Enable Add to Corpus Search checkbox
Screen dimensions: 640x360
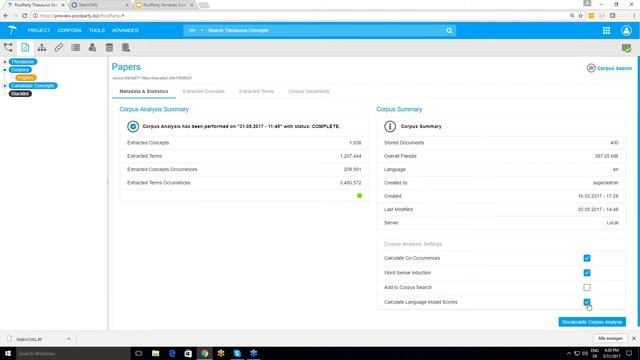pos(587,287)
